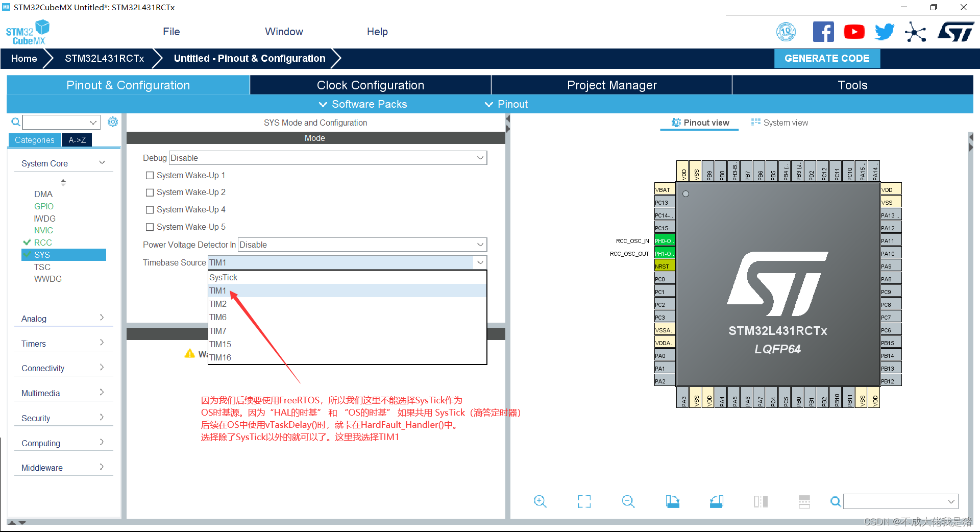
Task: Switch to Tools tab
Action: (x=852, y=85)
